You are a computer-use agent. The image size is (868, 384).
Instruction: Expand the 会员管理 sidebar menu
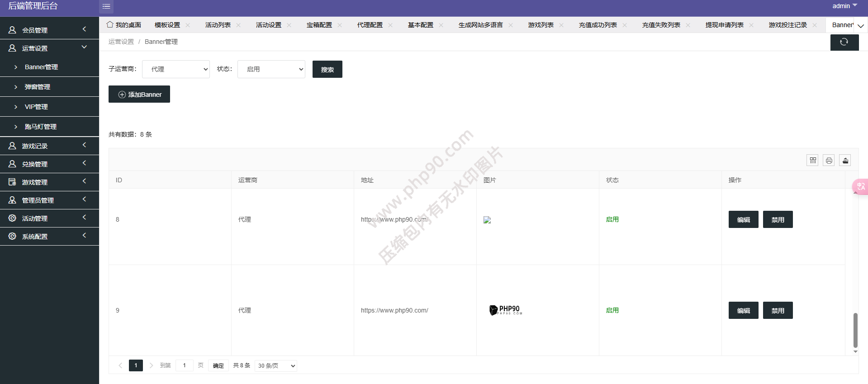pos(49,30)
